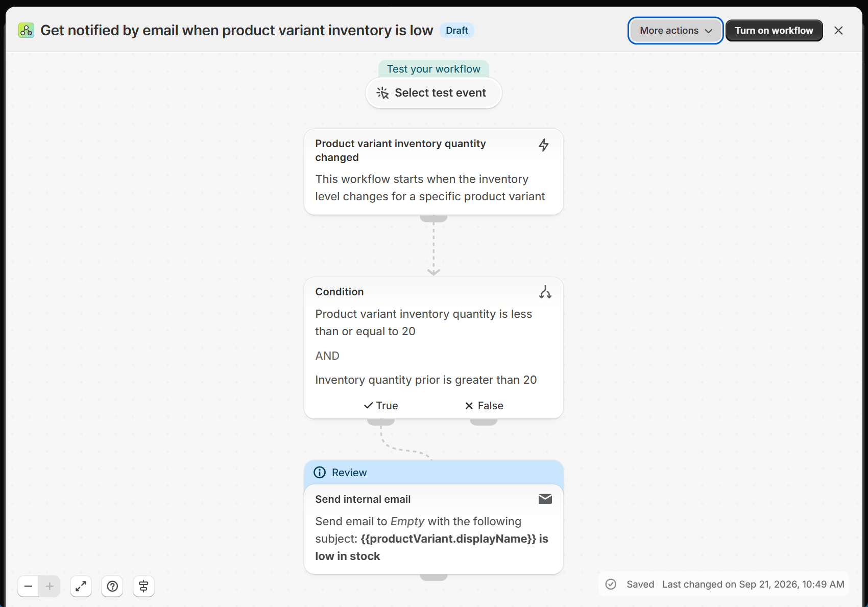Click the Review info icon

(x=320, y=473)
